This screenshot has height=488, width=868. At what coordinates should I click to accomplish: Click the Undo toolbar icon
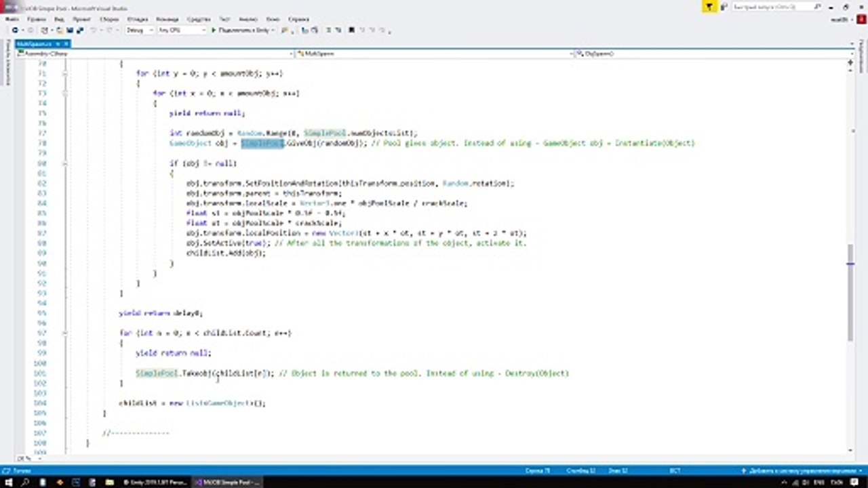pos(94,30)
